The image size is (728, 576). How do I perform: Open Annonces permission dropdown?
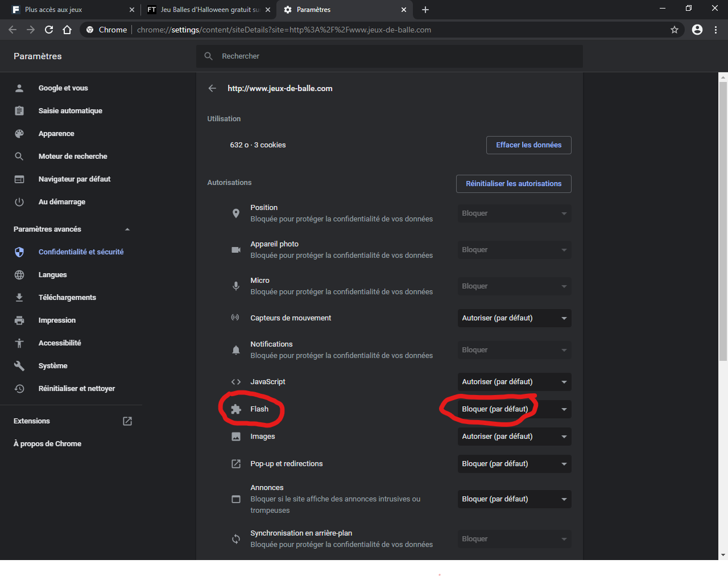[x=514, y=499]
